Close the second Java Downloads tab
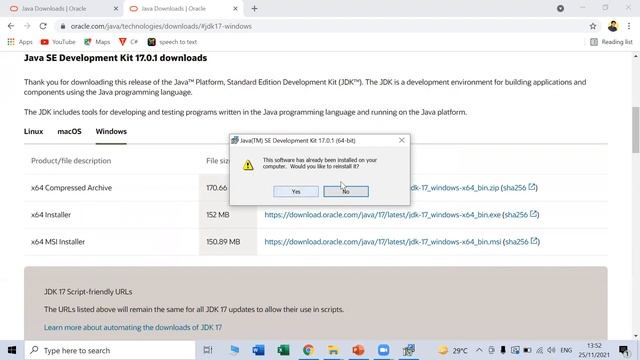640x360 pixels. (235, 9)
